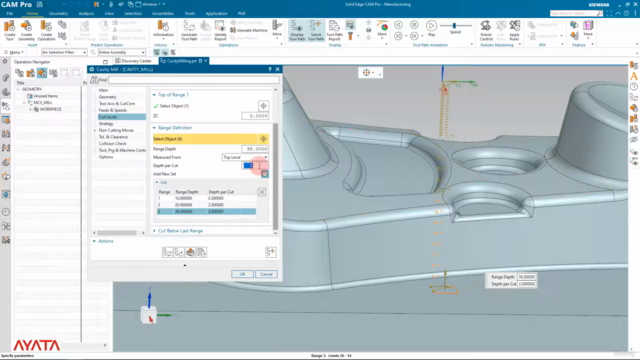The height and width of the screenshot is (360, 640).
Task: Click the dialog's lower-right display path icon
Action: (x=271, y=253)
